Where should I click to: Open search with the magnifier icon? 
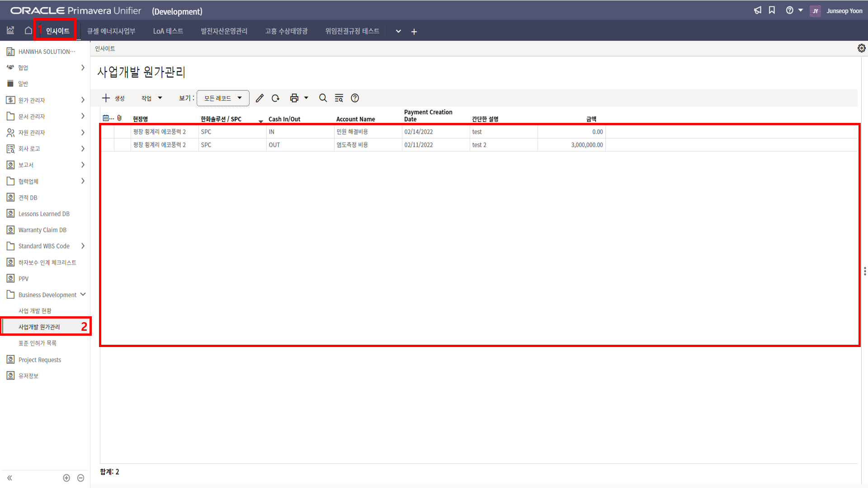point(323,98)
